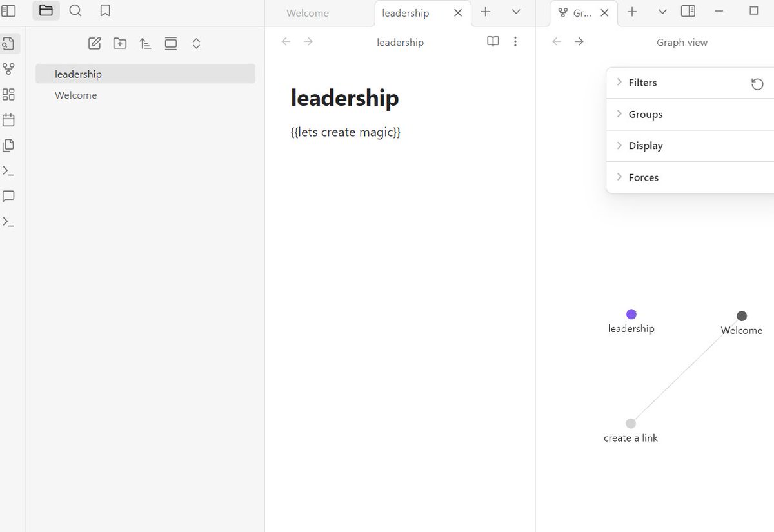Click the Graph view pane title
The image size is (774, 532).
[682, 43]
